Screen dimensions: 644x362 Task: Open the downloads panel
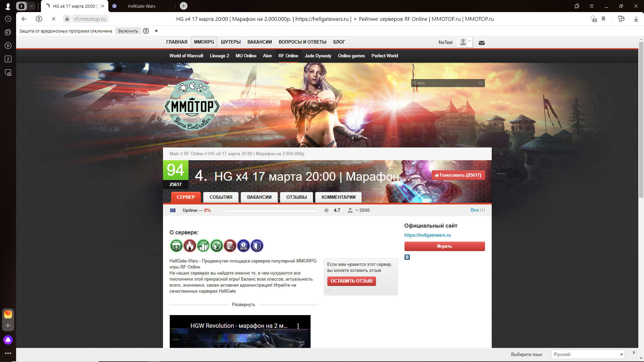point(636,19)
